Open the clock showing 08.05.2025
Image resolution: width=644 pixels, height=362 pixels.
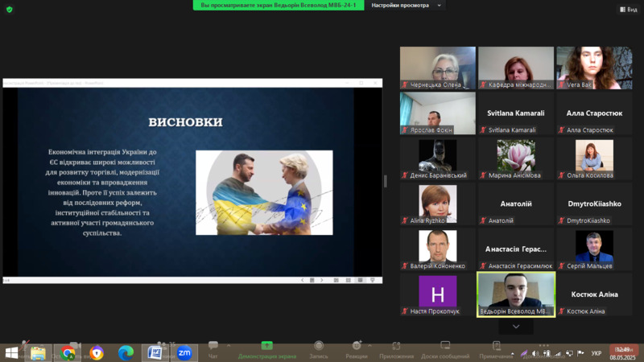(622, 353)
